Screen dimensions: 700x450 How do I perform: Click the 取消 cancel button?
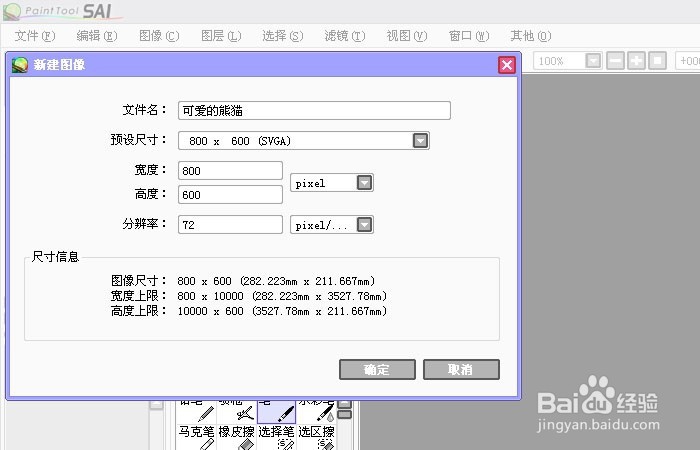[461, 370]
